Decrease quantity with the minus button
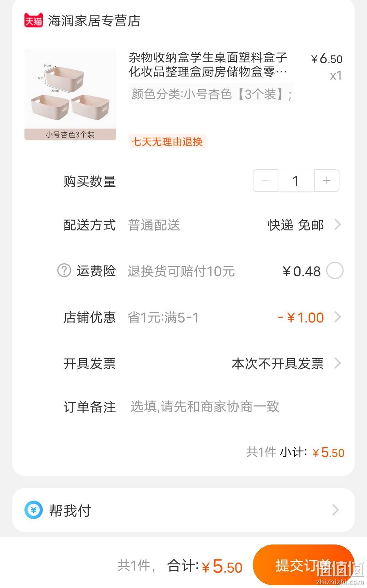Image resolution: width=367 pixels, height=588 pixels. (x=266, y=180)
